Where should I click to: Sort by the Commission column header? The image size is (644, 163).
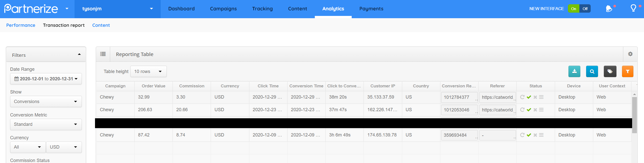coord(192,86)
